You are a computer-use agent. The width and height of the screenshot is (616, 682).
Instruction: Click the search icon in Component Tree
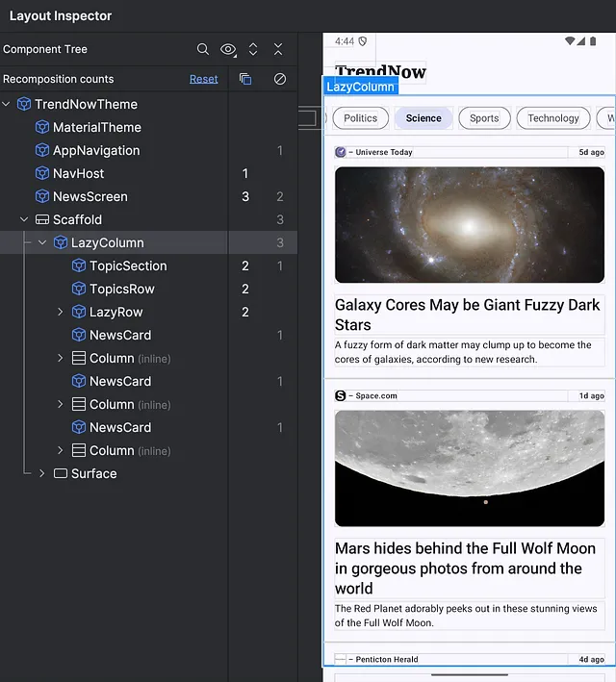[x=203, y=49]
